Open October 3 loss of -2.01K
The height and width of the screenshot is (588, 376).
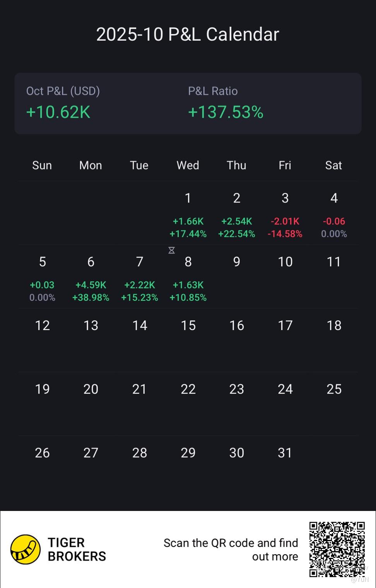pyautogui.click(x=285, y=215)
